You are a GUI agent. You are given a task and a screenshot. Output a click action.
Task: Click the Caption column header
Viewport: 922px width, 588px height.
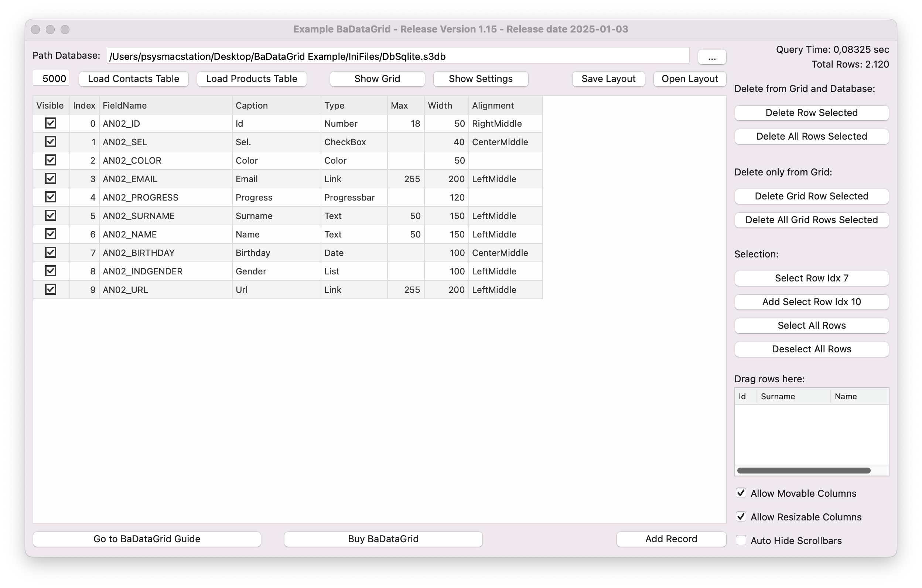coord(276,105)
